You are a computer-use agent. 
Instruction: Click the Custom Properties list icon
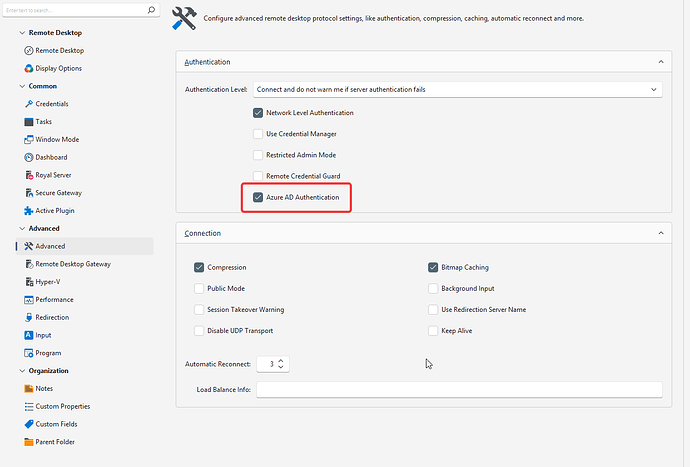(x=29, y=406)
